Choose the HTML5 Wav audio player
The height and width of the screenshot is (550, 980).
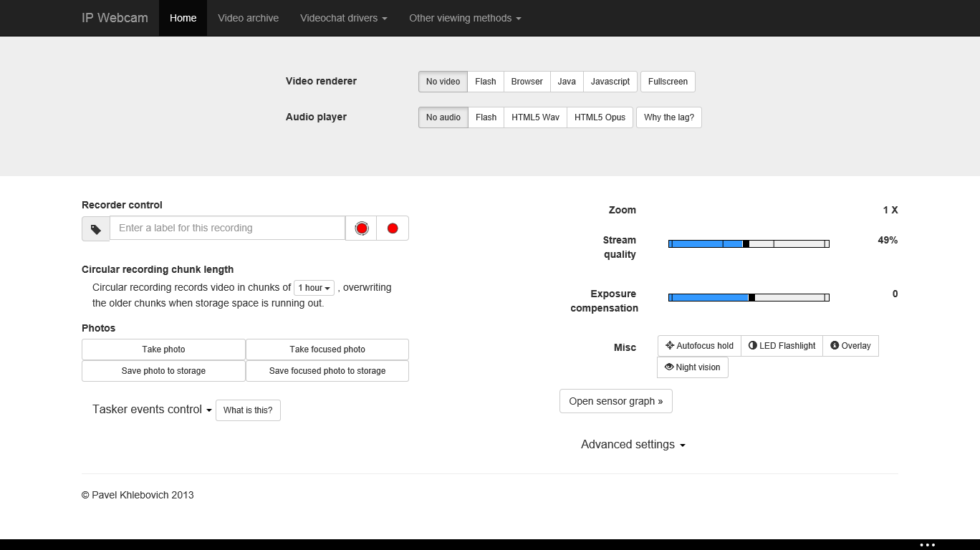point(535,117)
